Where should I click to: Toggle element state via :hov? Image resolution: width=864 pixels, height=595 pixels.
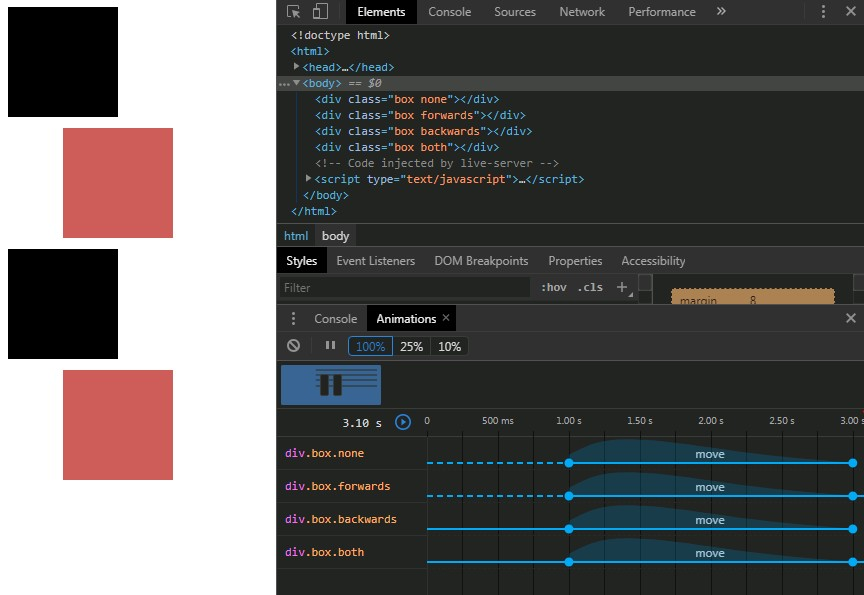click(x=553, y=287)
